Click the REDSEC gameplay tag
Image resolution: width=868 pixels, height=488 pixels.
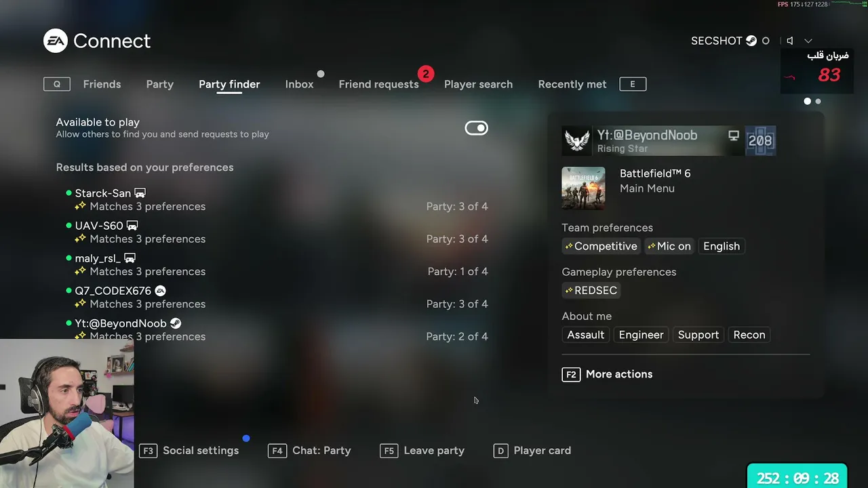pyautogui.click(x=591, y=290)
